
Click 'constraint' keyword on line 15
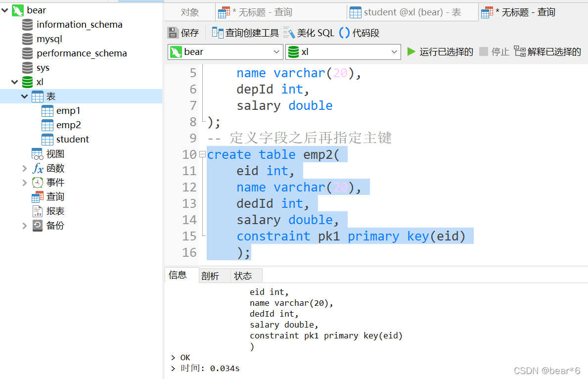pyautogui.click(x=273, y=236)
